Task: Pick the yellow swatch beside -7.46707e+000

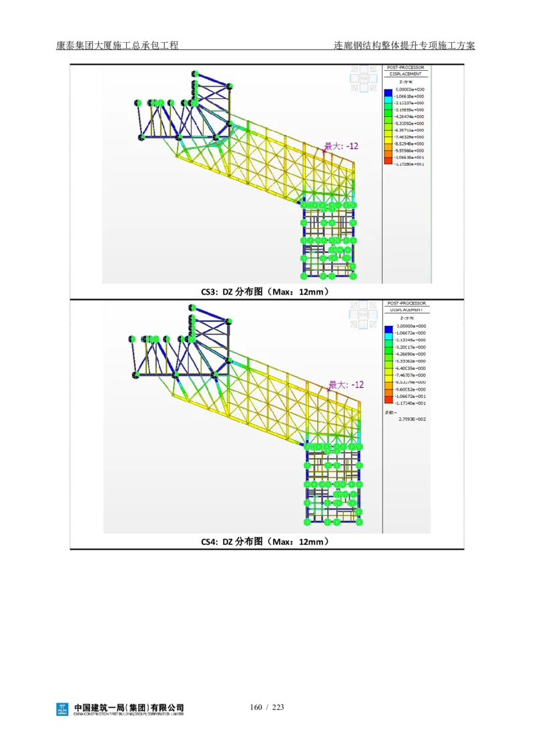Action: [388, 379]
